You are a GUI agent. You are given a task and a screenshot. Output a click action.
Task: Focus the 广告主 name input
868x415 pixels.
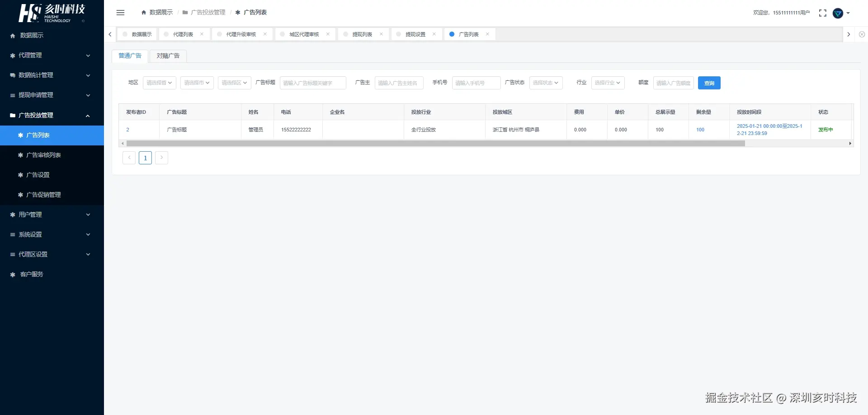[399, 83]
